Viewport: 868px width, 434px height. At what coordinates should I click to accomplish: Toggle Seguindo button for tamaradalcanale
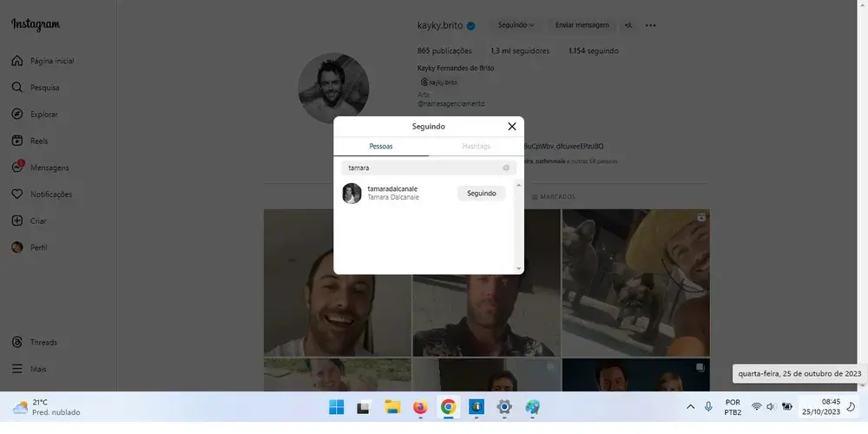pos(481,194)
